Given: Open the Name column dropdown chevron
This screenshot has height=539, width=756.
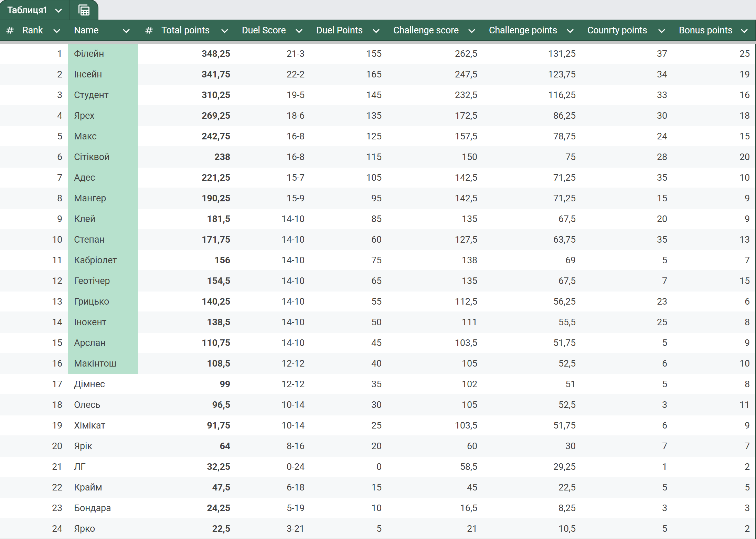Looking at the screenshot, I should (126, 31).
